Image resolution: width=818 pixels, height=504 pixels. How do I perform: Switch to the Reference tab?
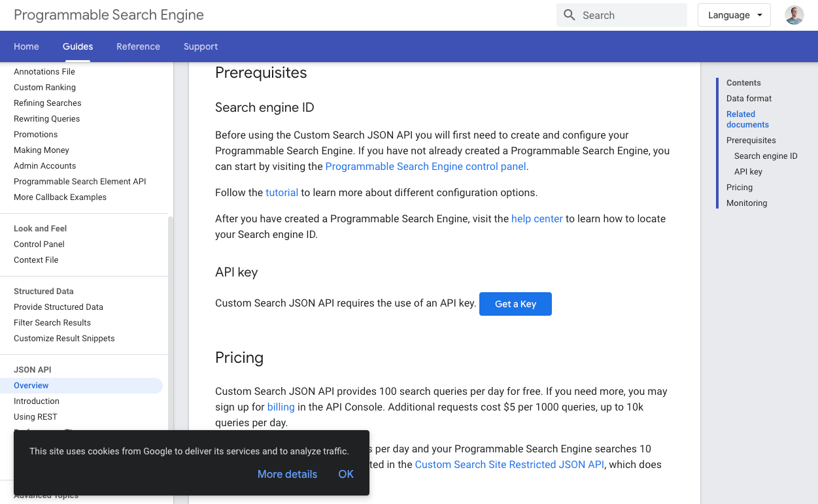138,46
